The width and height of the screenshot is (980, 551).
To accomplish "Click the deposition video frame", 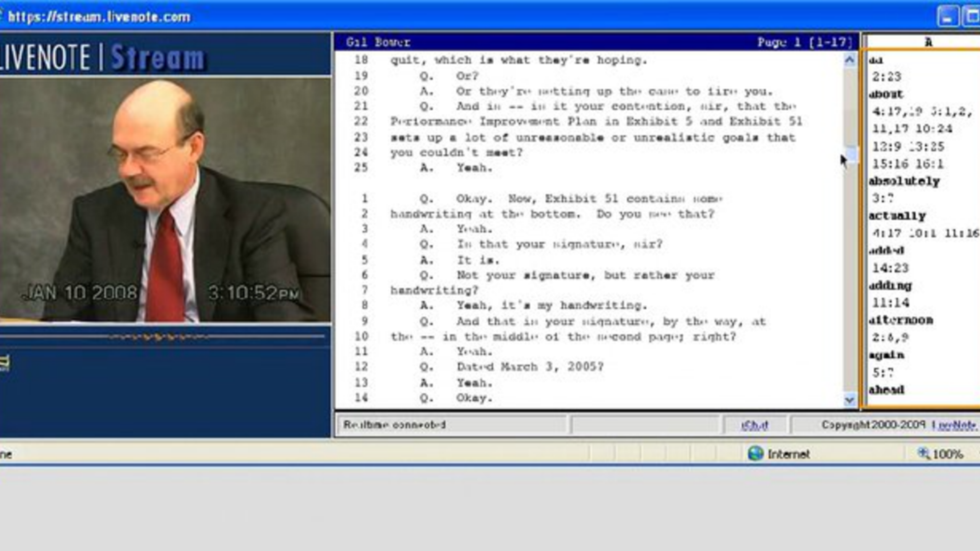I will (165, 200).
